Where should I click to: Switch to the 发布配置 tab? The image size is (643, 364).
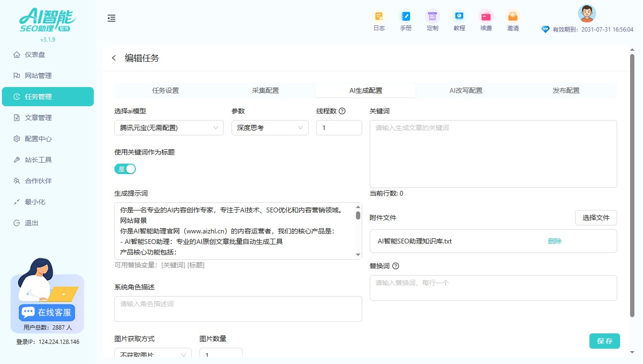[565, 90]
